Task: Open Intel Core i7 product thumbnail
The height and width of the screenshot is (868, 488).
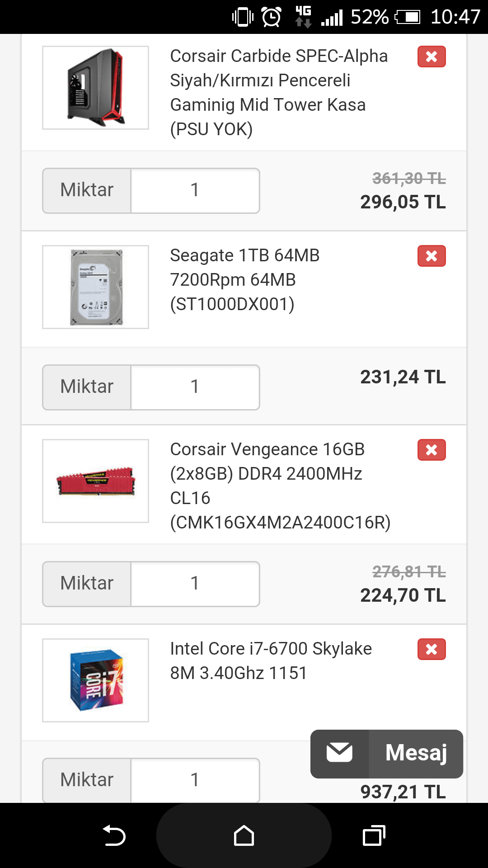Action: (x=95, y=680)
